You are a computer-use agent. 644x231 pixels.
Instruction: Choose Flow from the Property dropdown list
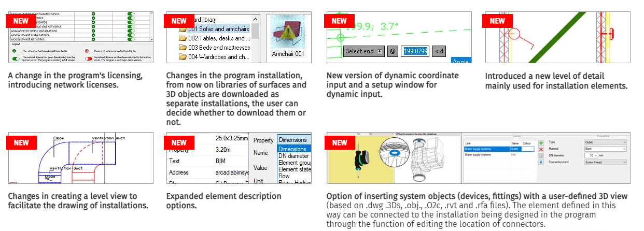pos(284,176)
